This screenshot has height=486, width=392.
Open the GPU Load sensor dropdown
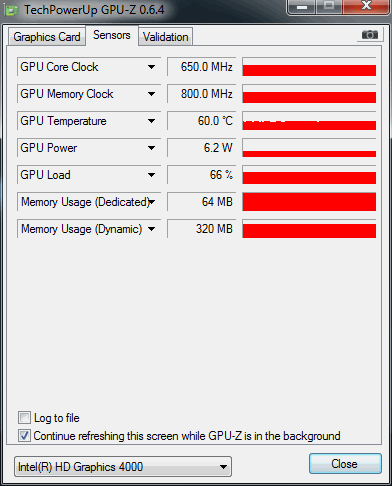tap(151, 175)
